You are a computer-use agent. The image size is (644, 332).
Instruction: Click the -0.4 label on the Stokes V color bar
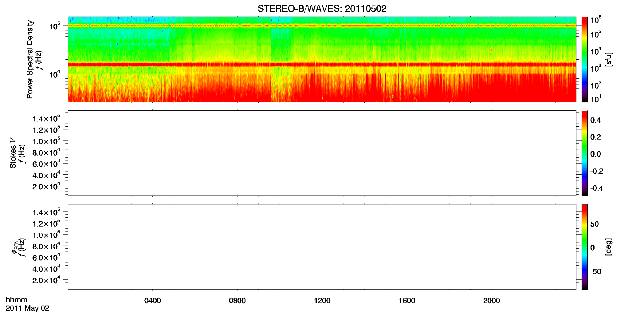(x=597, y=188)
